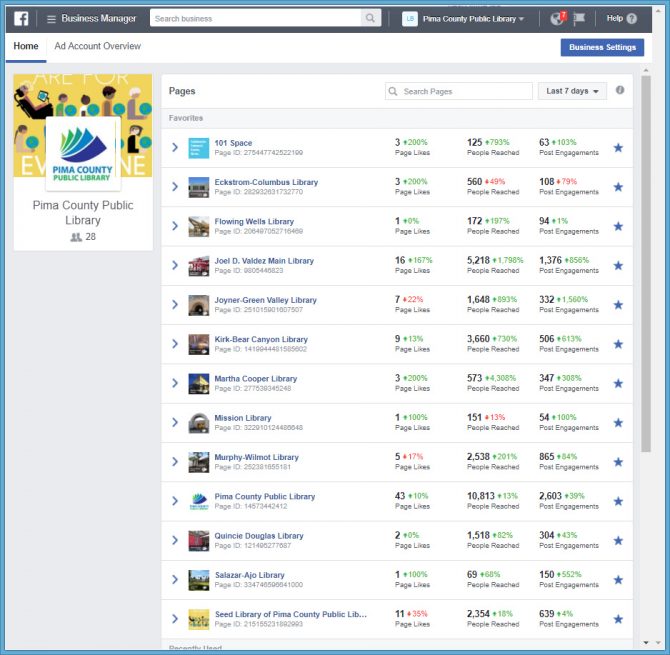
Task: Expand the Eckstrom-Columbus Library row
Action: 175,187
